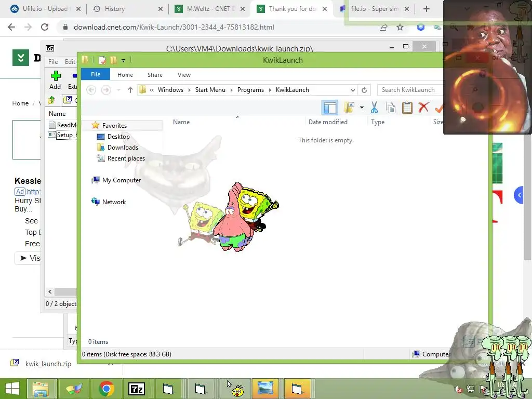The image size is (532, 399).
Task: Open the File menu in 7-Zip
Action: (x=53, y=62)
